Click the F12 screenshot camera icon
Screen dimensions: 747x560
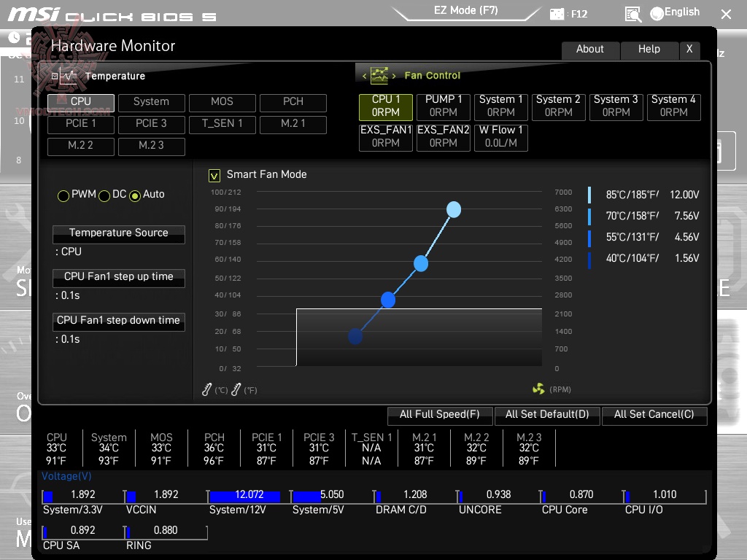(558, 13)
